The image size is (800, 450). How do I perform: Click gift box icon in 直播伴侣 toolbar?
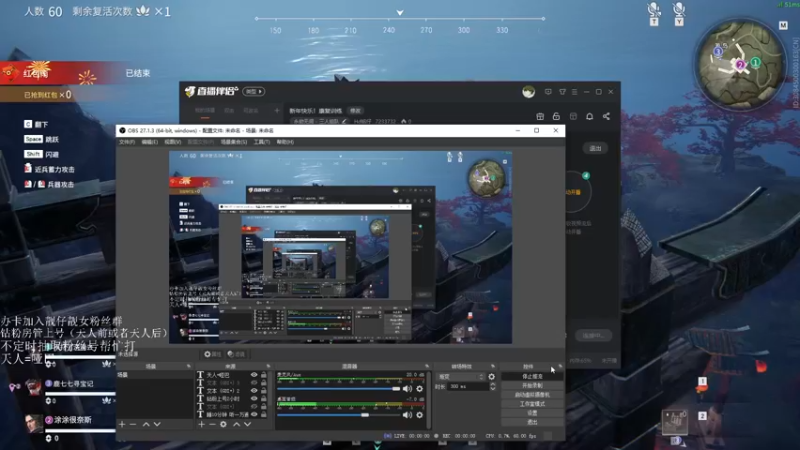540,116
